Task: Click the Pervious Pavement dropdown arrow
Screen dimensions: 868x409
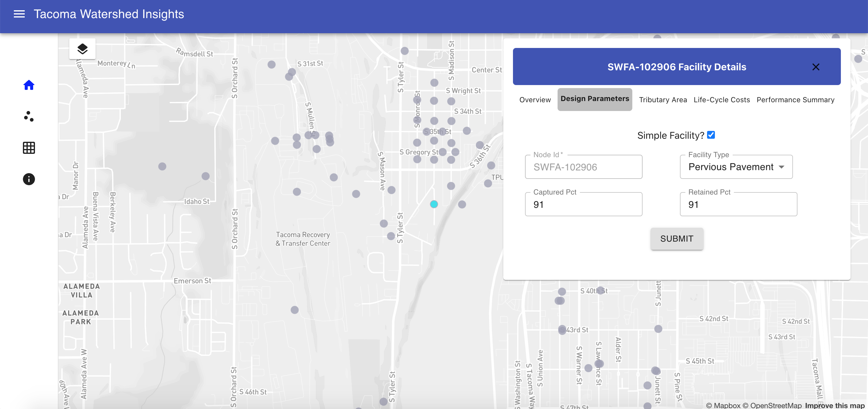Action: 782,167
